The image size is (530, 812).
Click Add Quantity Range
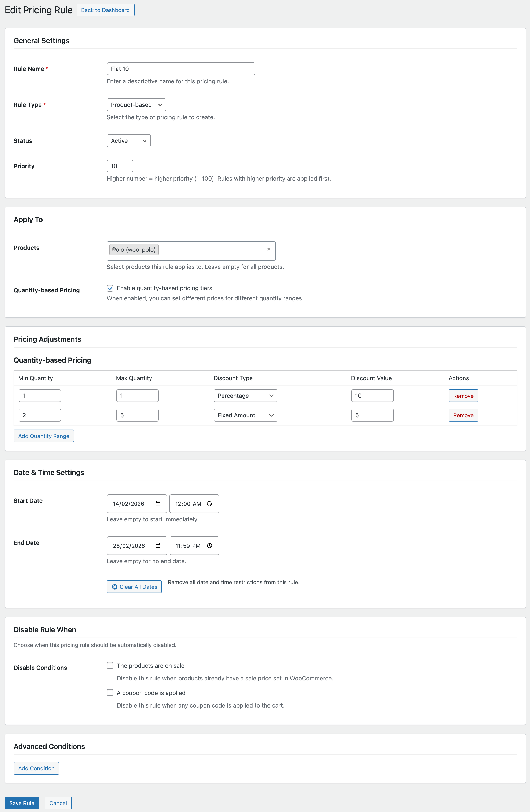click(x=43, y=436)
